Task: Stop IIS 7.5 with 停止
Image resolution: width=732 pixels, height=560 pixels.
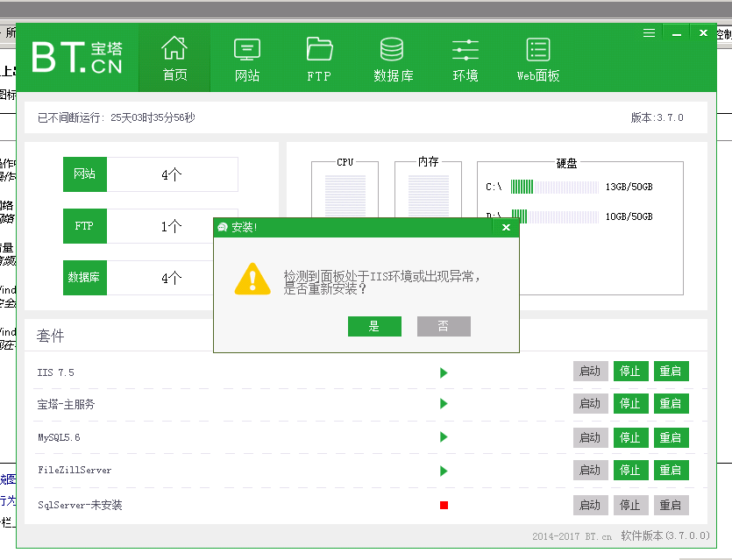Action: pyautogui.click(x=630, y=372)
